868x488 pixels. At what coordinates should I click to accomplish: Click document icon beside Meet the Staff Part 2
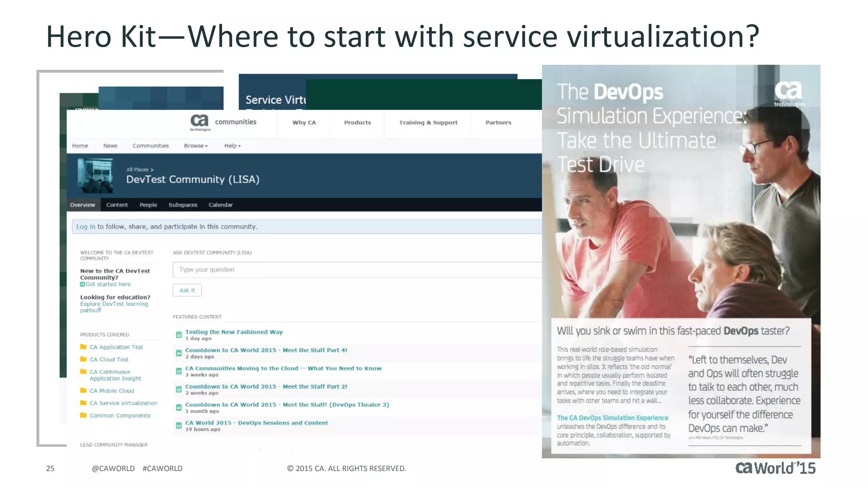pyautogui.click(x=179, y=389)
